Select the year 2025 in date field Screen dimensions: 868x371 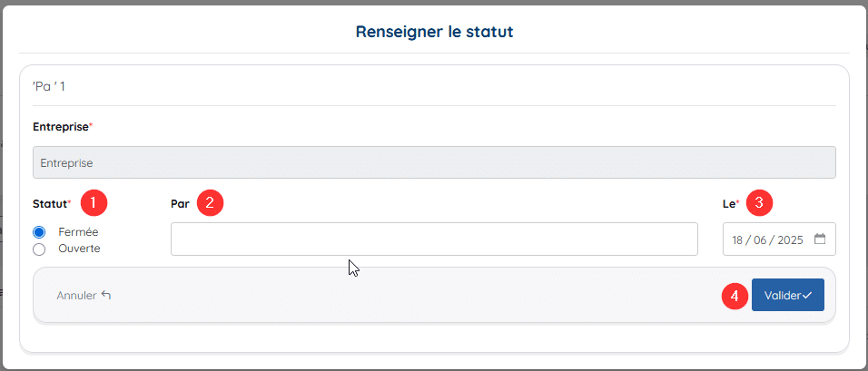pyautogui.click(x=790, y=240)
